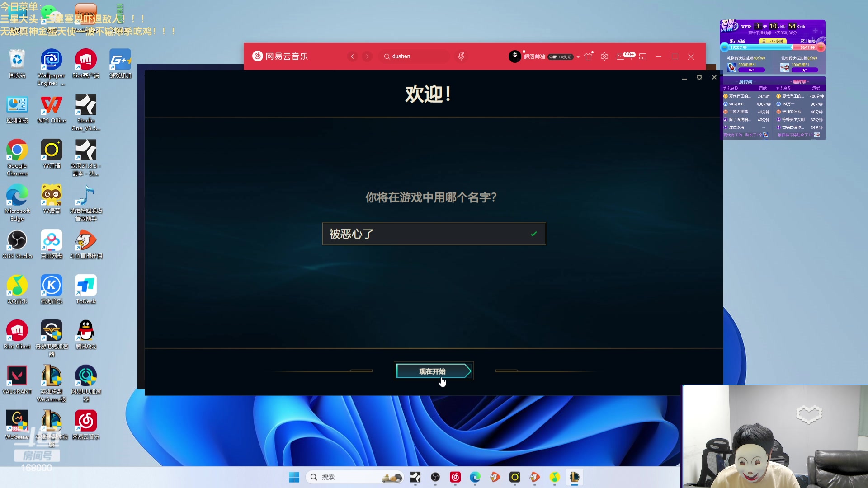Open NetEase Cloud Music settings gear
Image resolution: width=868 pixels, height=488 pixels.
tap(604, 56)
